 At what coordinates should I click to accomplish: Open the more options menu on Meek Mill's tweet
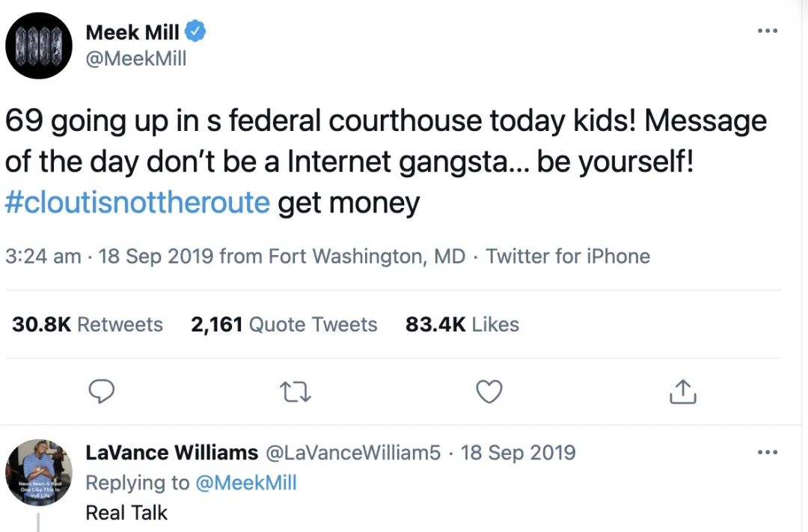768,30
